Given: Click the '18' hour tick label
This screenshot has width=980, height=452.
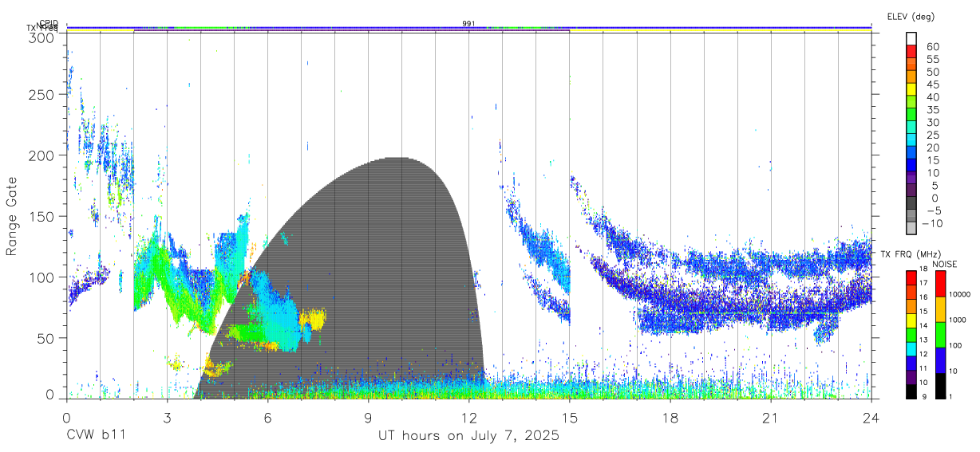Looking at the screenshot, I should [x=670, y=418].
